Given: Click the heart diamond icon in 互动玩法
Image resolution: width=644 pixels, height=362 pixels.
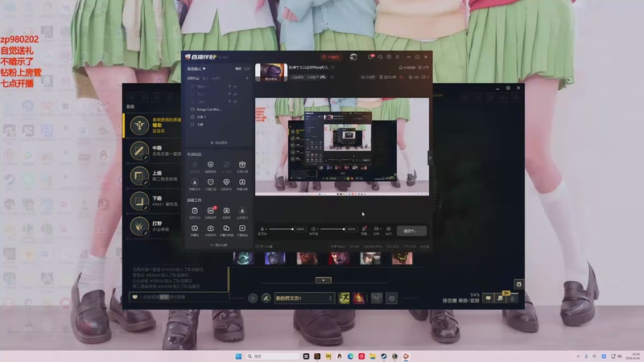Looking at the screenshot, I should tap(226, 184).
